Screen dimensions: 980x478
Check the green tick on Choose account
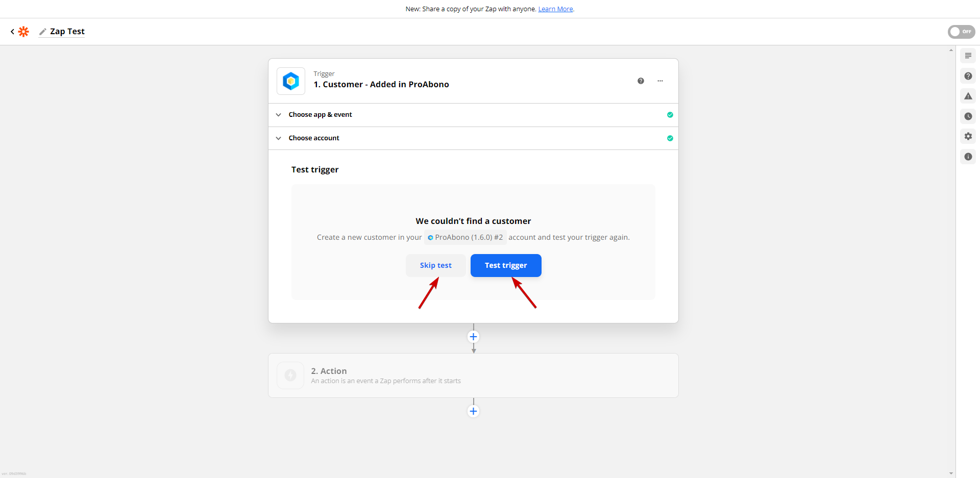click(x=670, y=138)
